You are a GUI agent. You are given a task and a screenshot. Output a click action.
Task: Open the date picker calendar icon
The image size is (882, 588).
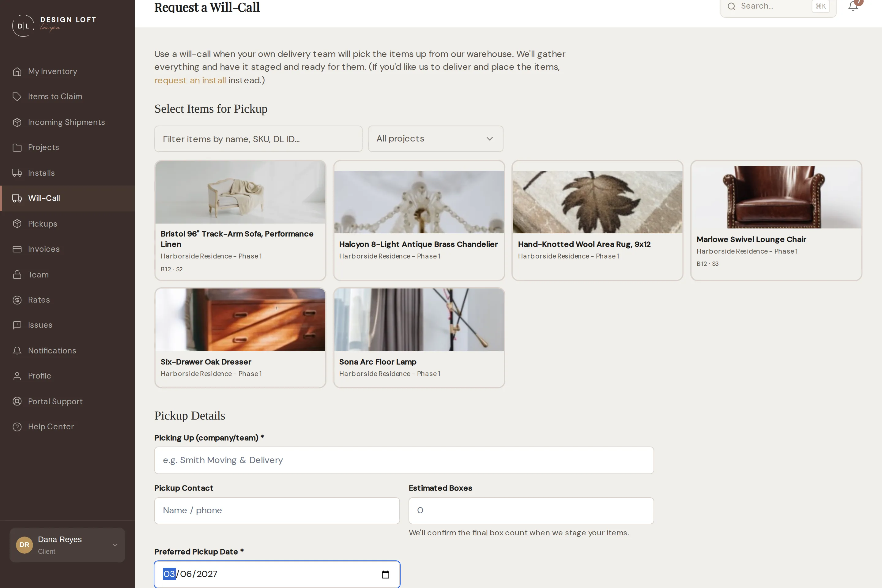point(386,574)
